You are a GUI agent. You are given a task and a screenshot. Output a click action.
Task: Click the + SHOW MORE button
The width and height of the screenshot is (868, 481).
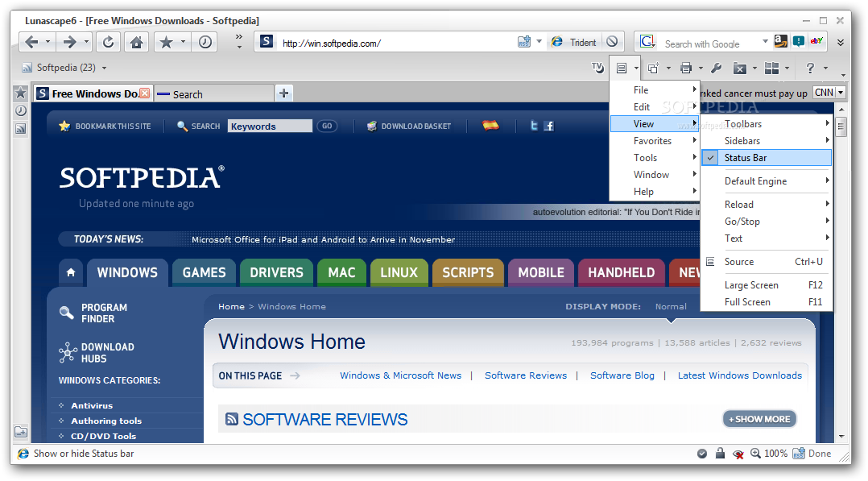pyautogui.click(x=759, y=420)
